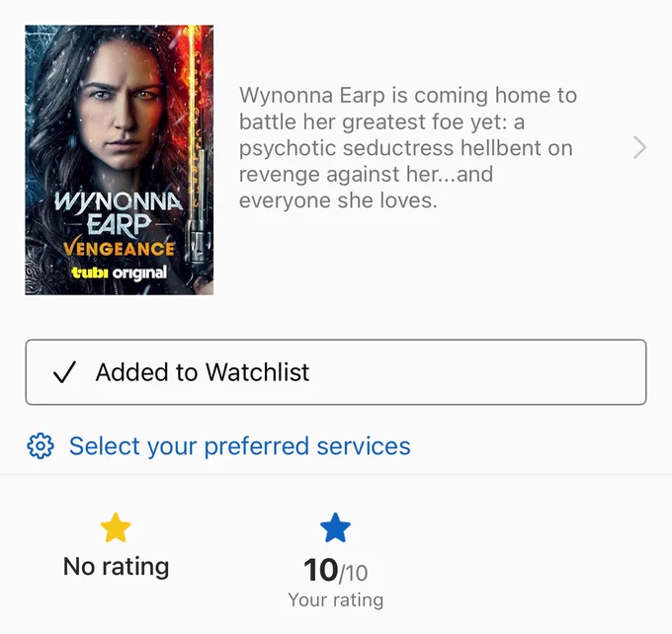Tap the 10/10 rating value
Viewport: 672px width, 634px height.
click(335, 570)
